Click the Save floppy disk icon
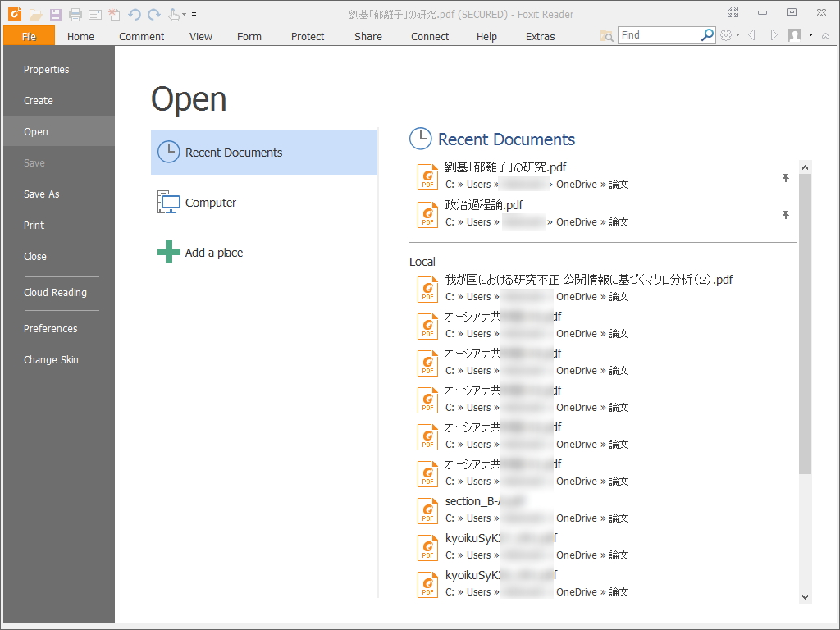The height and width of the screenshot is (630, 840). (55, 15)
